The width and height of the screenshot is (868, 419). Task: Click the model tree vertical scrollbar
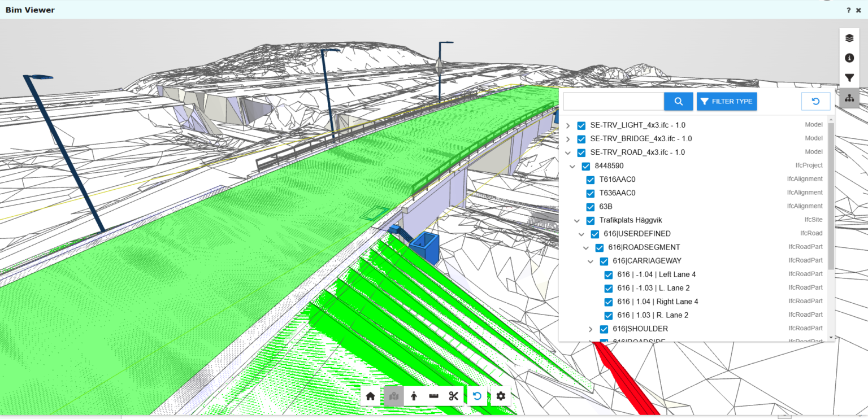[831, 196]
